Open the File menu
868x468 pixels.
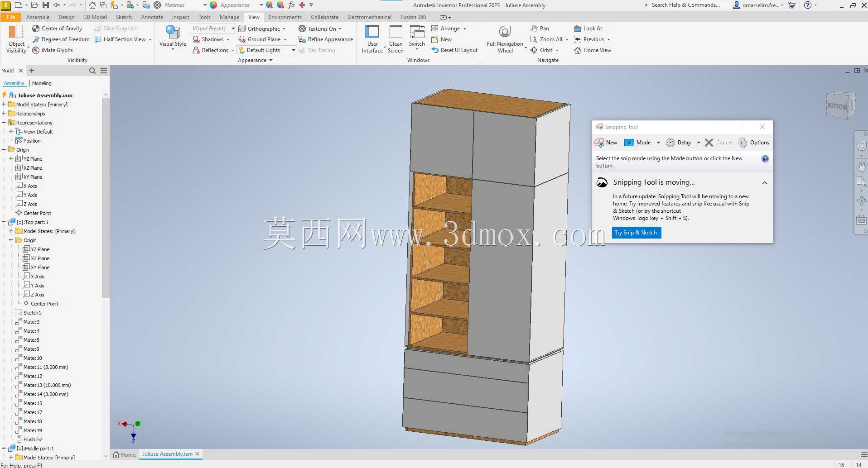(x=11, y=17)
